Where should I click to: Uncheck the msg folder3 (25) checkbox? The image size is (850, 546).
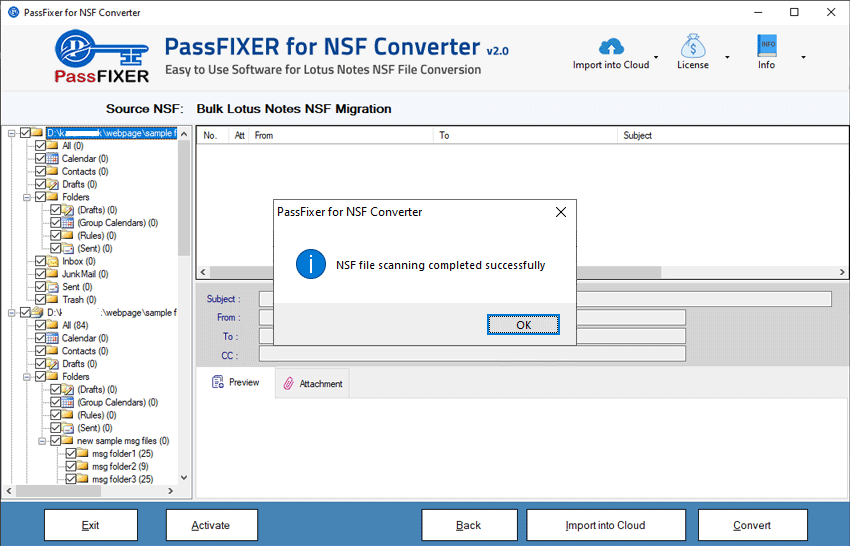(x=70, y=479)
